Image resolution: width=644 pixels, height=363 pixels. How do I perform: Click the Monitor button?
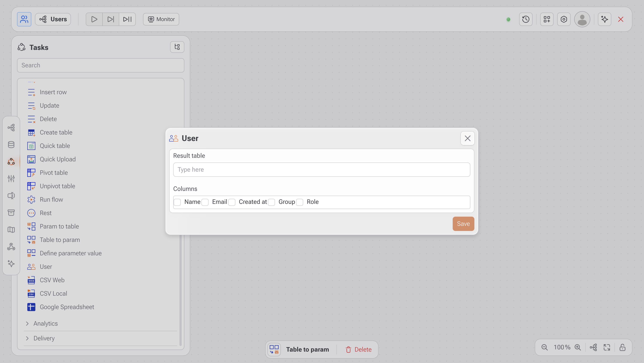(161, 19)
